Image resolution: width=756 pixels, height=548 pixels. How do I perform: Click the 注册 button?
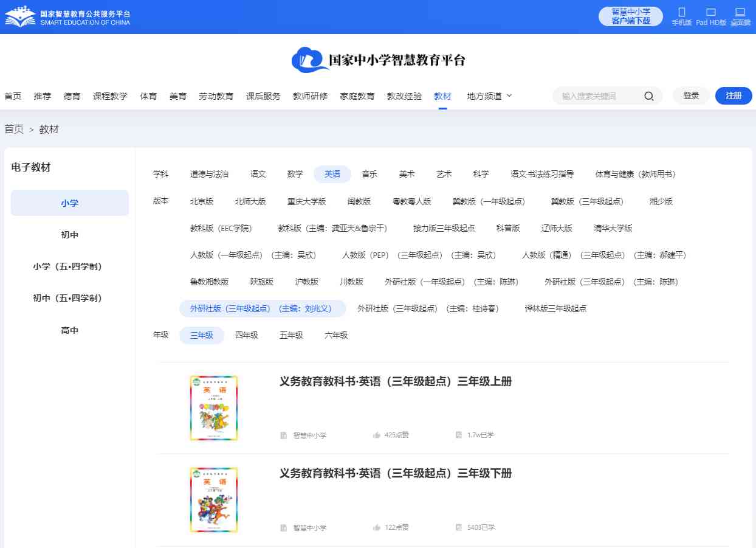[734, 95]
